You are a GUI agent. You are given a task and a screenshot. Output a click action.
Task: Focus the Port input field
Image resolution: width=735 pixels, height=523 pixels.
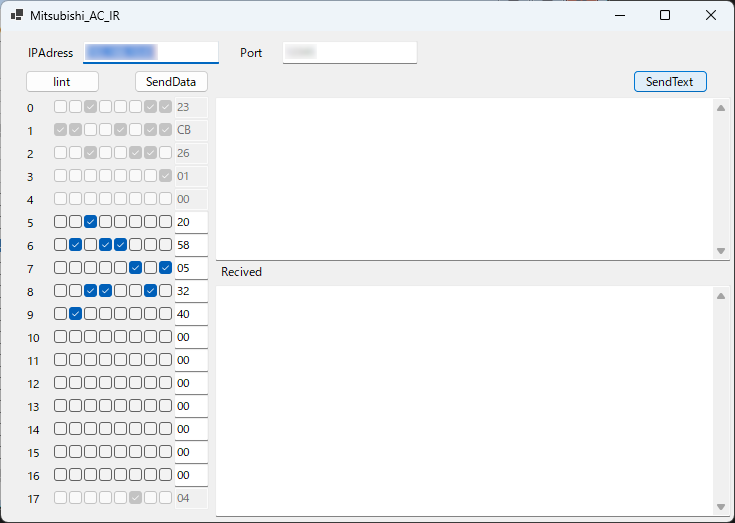point(350,52)
